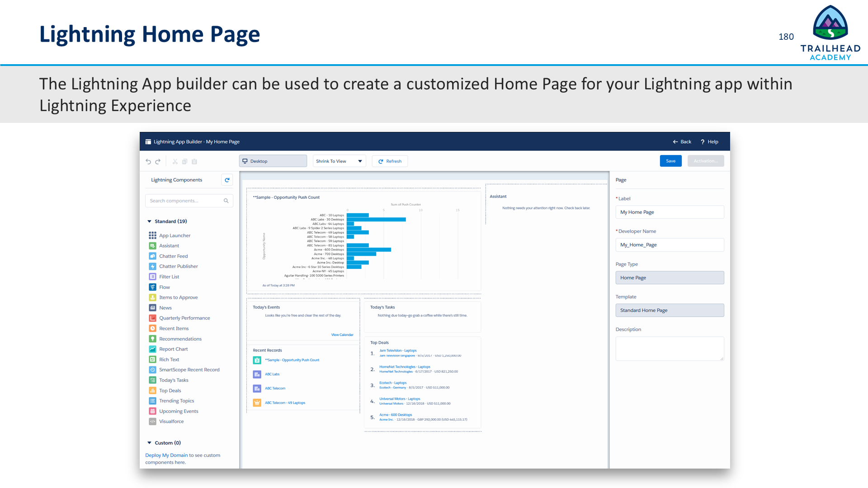This screenshot has height=488, width=868.
Task: Refresh the Lightning Components list
Action: (227, 180)
